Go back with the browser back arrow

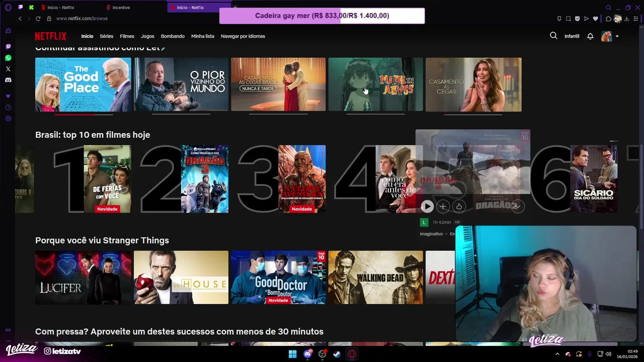click(20, 19)
